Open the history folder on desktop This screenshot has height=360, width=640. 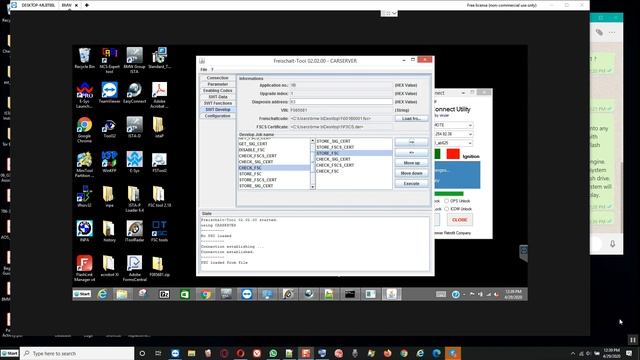(x=109, y=231)
